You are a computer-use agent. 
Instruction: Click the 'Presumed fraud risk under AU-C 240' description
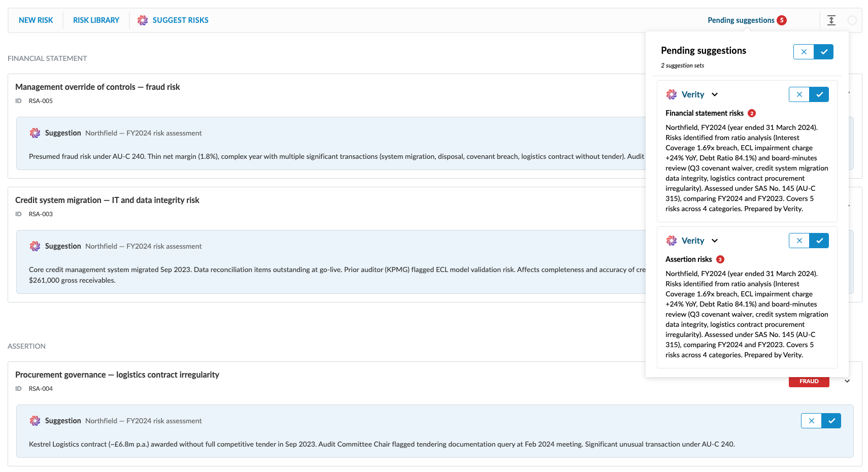coord(337,156)
